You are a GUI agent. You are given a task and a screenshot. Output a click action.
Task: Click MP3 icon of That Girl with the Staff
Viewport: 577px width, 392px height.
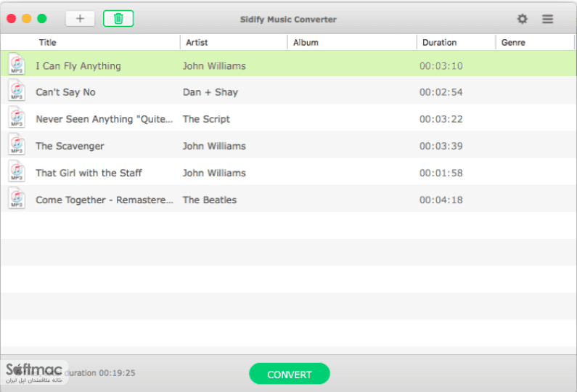17,171
